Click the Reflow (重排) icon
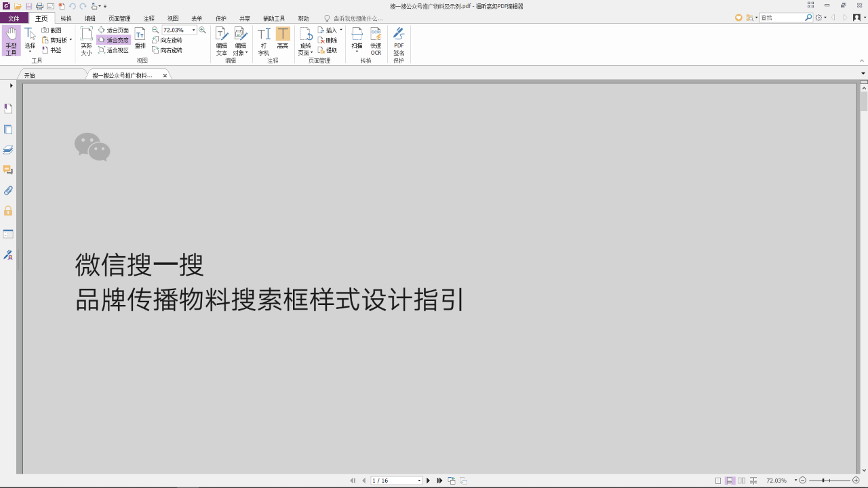 [x=140, y=39]
